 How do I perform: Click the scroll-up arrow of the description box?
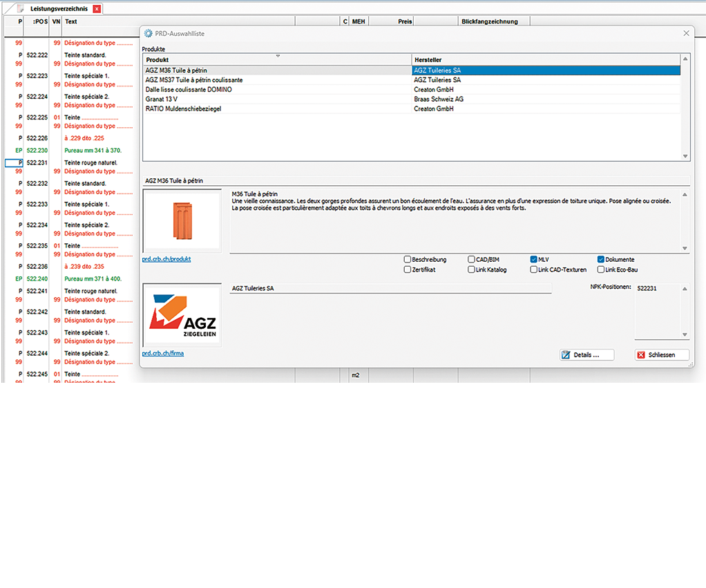tap(685, 194)
